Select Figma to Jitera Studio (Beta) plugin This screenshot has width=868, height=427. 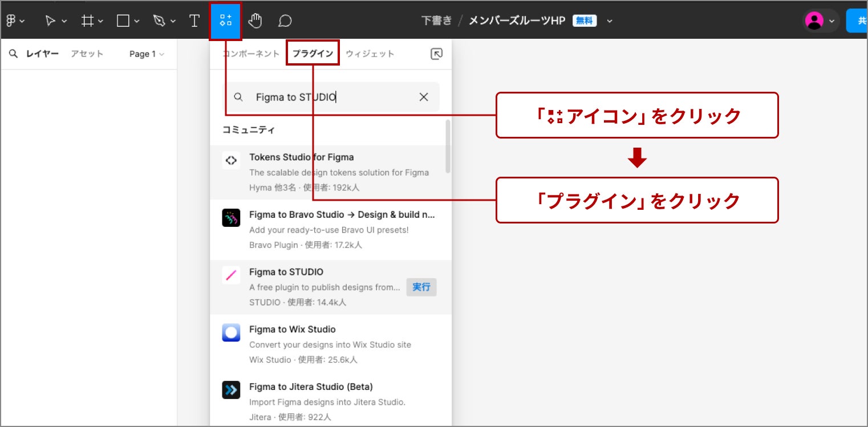(331, 402)
